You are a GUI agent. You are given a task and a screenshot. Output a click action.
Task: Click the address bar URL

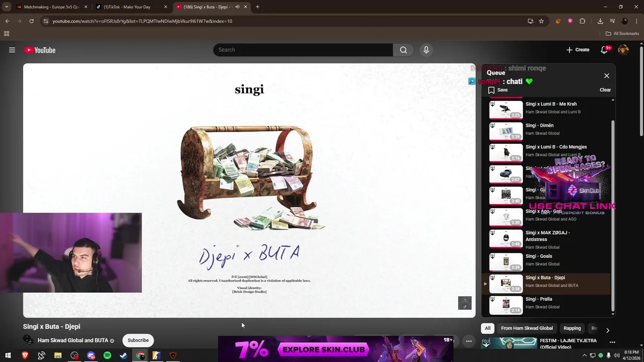point(142,21)
